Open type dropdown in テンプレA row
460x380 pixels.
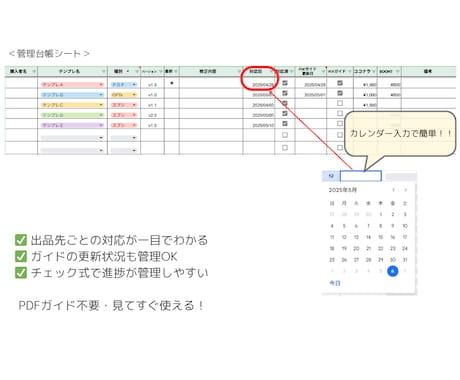124,85
